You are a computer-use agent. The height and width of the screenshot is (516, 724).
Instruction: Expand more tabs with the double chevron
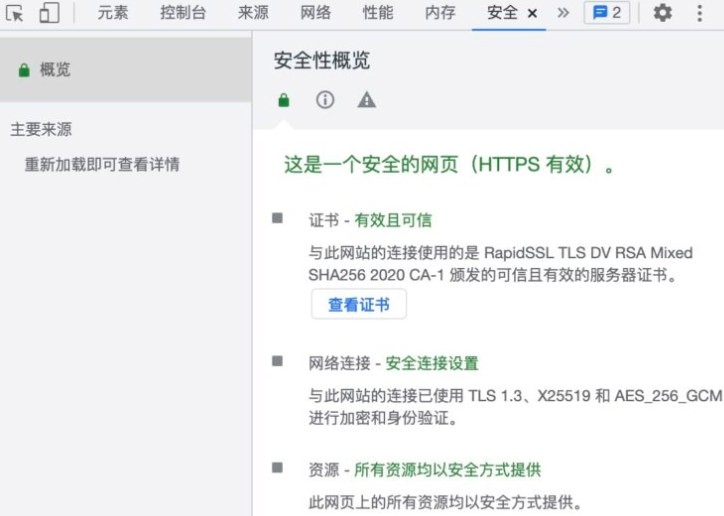pyautogui.click(x=563, y=12)
